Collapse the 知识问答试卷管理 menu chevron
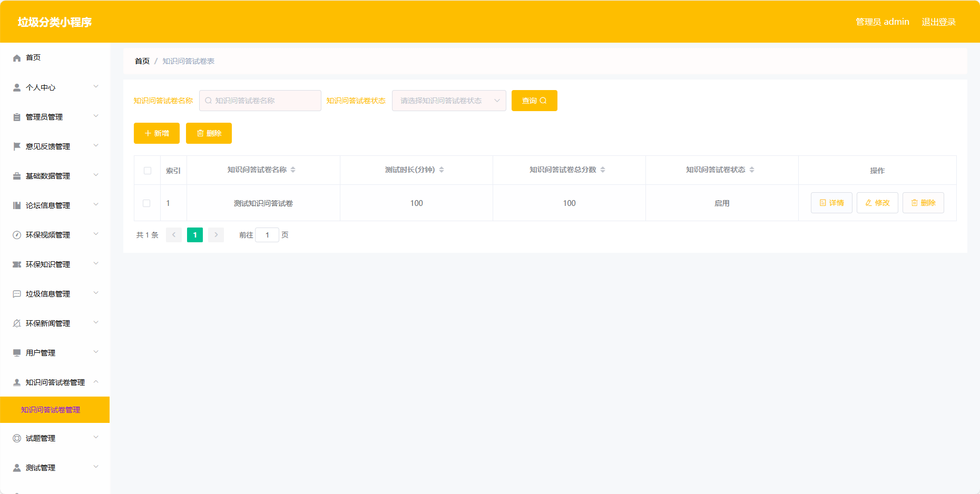This screenshot has width=980, height=494. tap(96, 381)
